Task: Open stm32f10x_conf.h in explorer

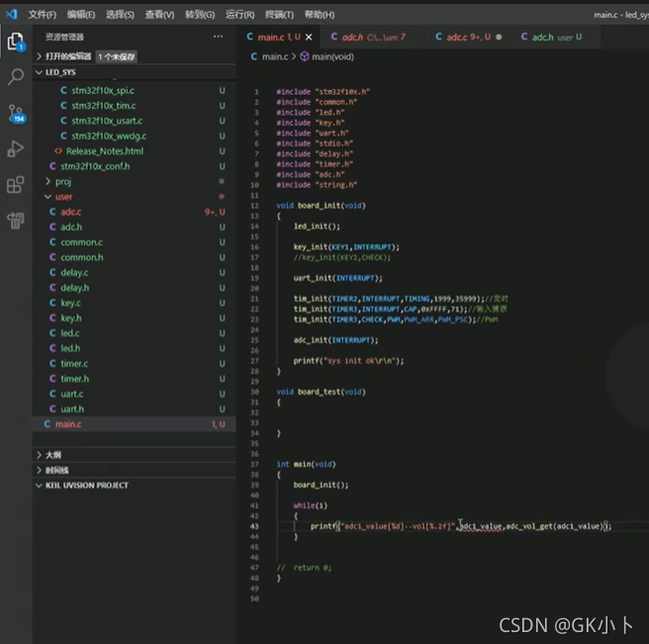Action: 135,166
